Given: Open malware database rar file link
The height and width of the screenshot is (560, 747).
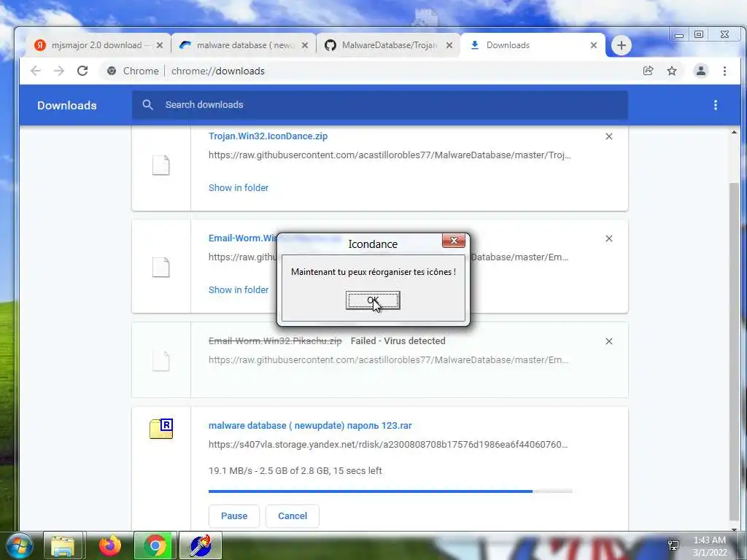Looking at the screenshot, I should click(309, 426).
